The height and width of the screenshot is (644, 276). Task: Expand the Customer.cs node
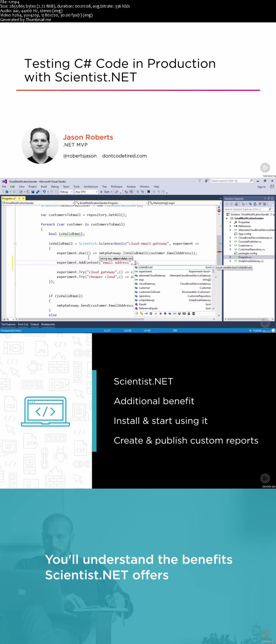click(230, 246)
